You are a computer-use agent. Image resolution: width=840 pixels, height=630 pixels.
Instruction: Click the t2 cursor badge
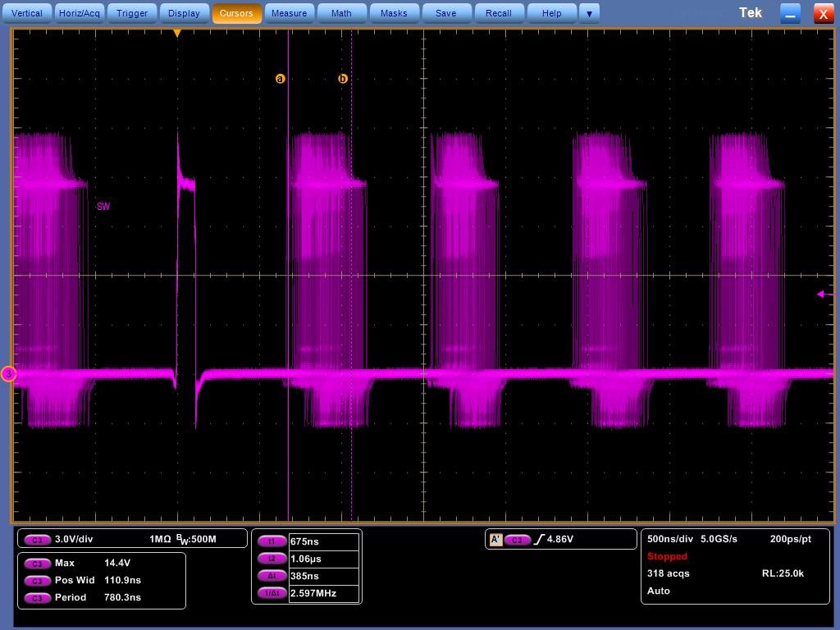pyautogui.click(x=272, y=559)
